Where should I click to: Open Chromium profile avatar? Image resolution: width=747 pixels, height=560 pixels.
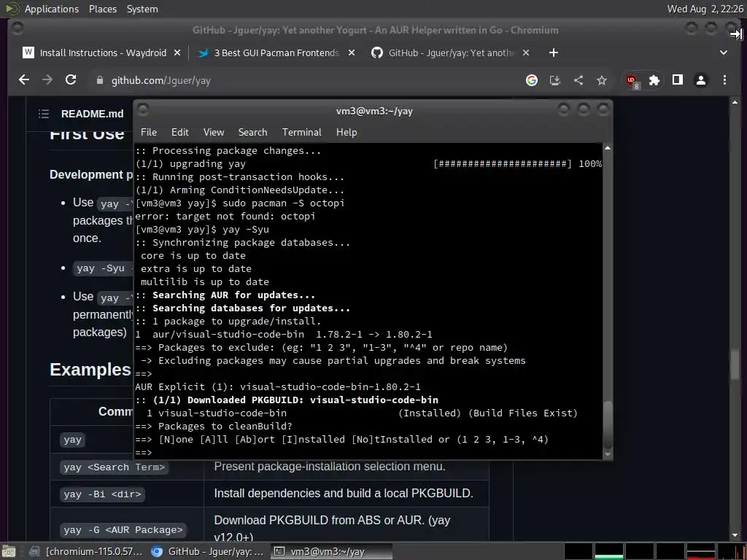click(x=701, y=80)
